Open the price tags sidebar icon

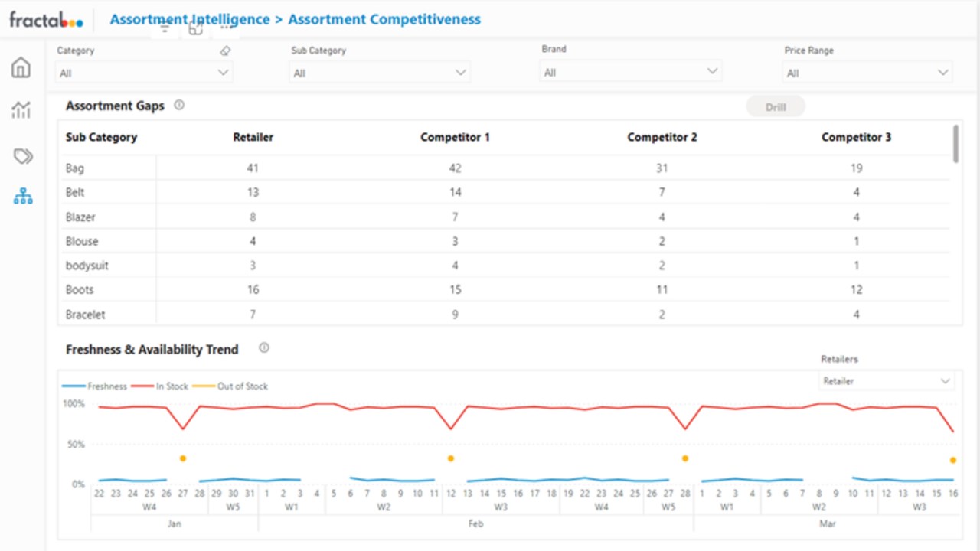point(23,157)
